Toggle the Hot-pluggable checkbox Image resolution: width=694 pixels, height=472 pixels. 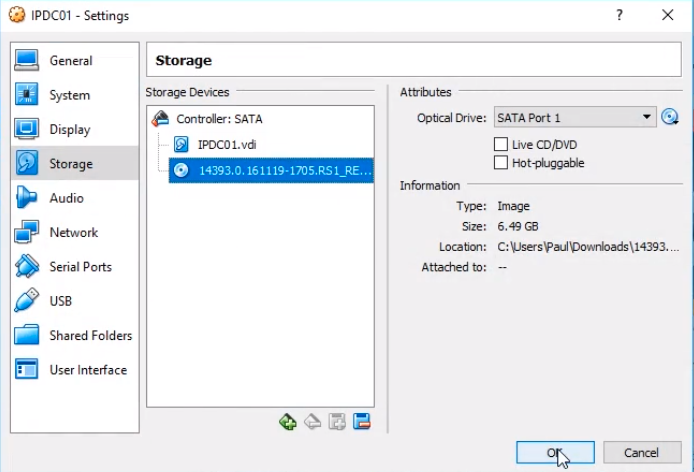tap(502, 163)
